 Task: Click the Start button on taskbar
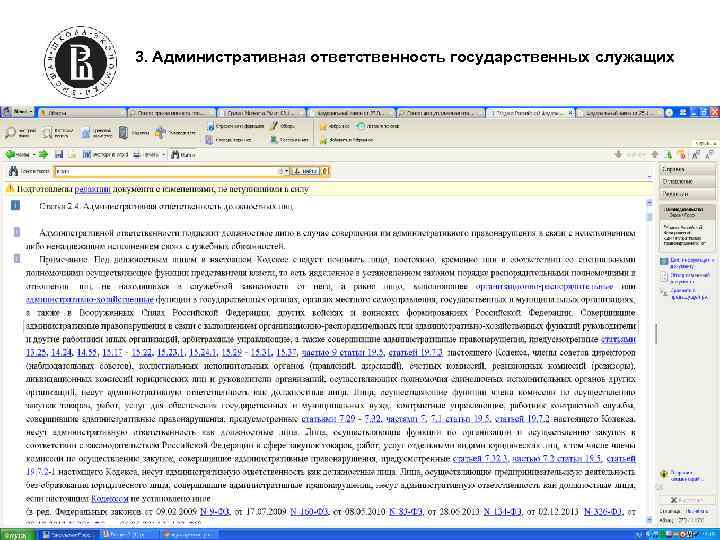tap(15, 535)
